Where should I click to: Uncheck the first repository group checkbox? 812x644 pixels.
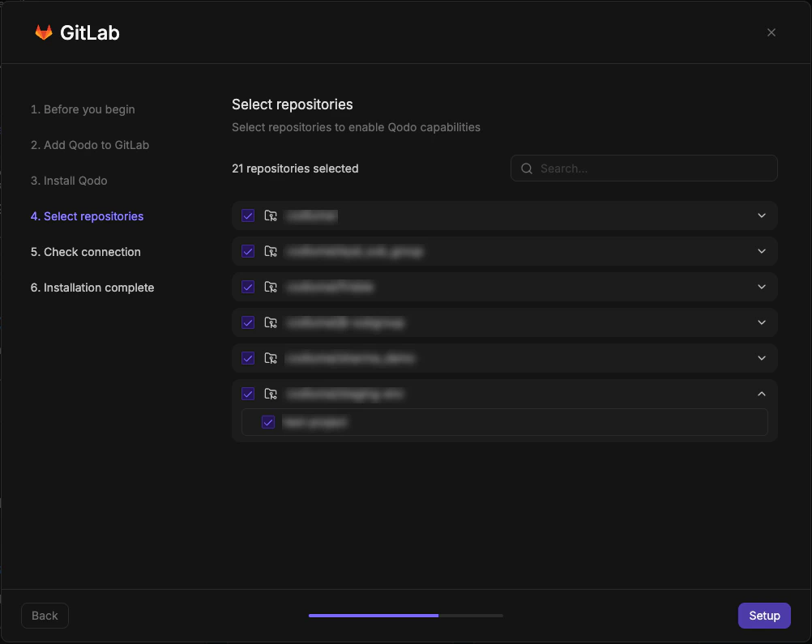248,215
